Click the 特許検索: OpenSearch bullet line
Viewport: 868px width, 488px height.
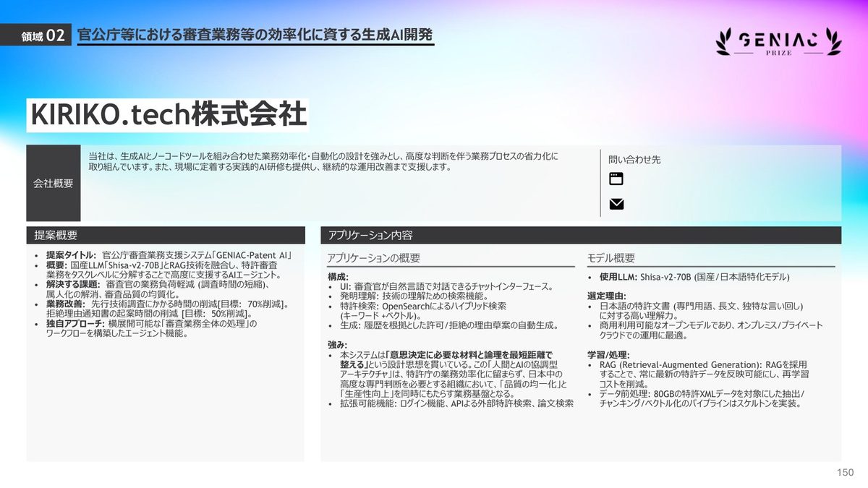[417, 311]
